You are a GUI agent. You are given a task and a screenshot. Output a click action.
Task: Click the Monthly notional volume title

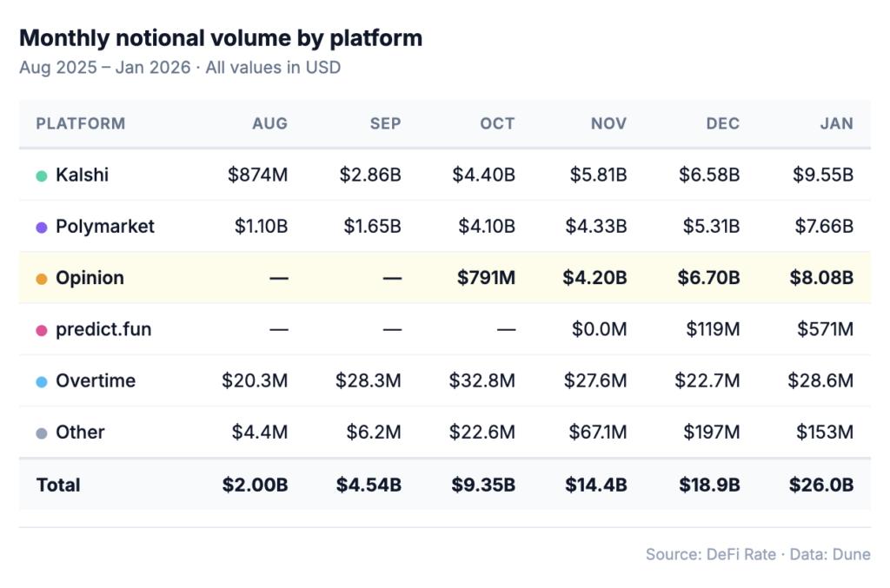221,38
